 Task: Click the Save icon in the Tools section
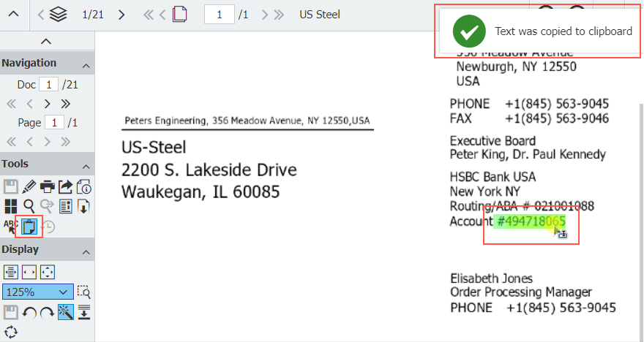(11, 186)
